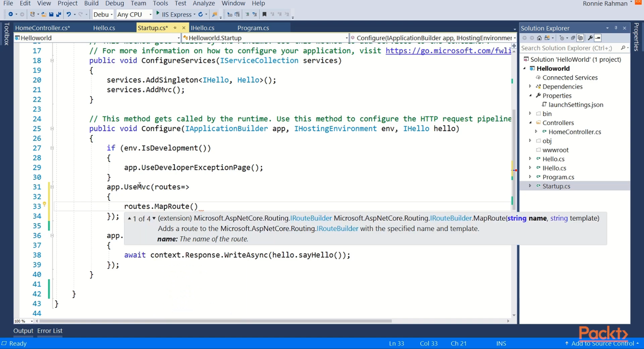Collapse the if block at line 27
This screenshot has height=349, width=644.
pyautogui.click(x=52, y=148)
